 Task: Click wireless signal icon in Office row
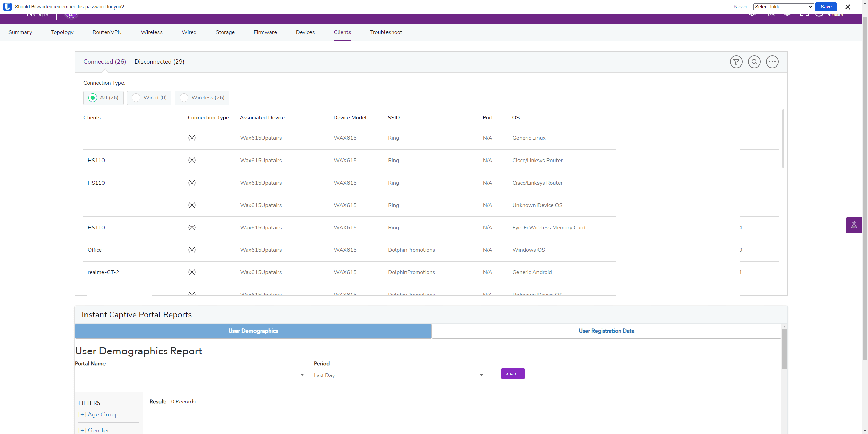192,250
